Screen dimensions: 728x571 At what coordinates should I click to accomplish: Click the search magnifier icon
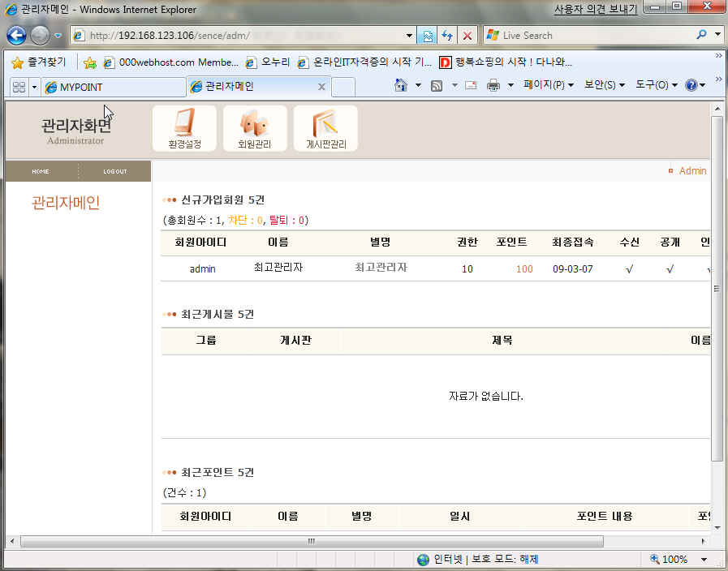(x=701, y=35)
